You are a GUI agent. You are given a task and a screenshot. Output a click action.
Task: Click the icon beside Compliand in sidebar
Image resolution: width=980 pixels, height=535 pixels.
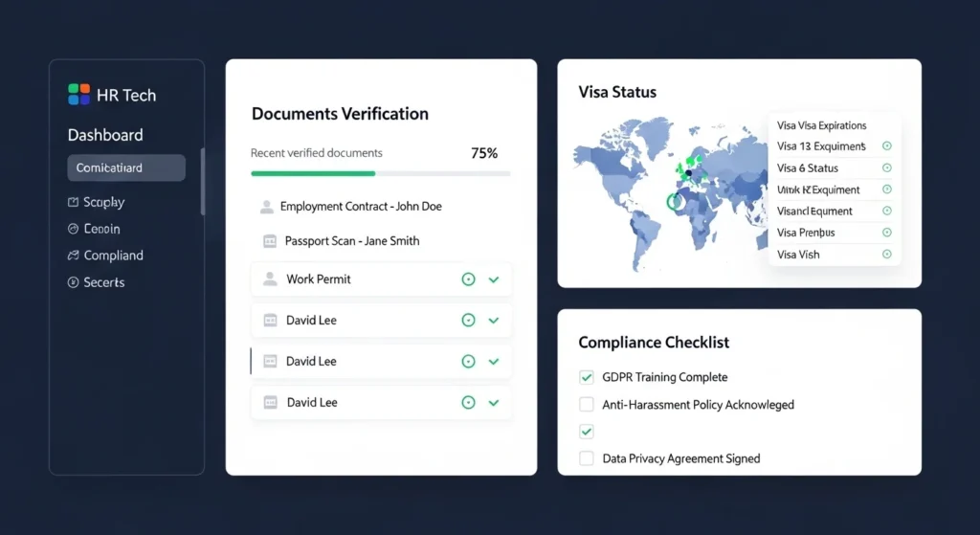tap(73, 256)
